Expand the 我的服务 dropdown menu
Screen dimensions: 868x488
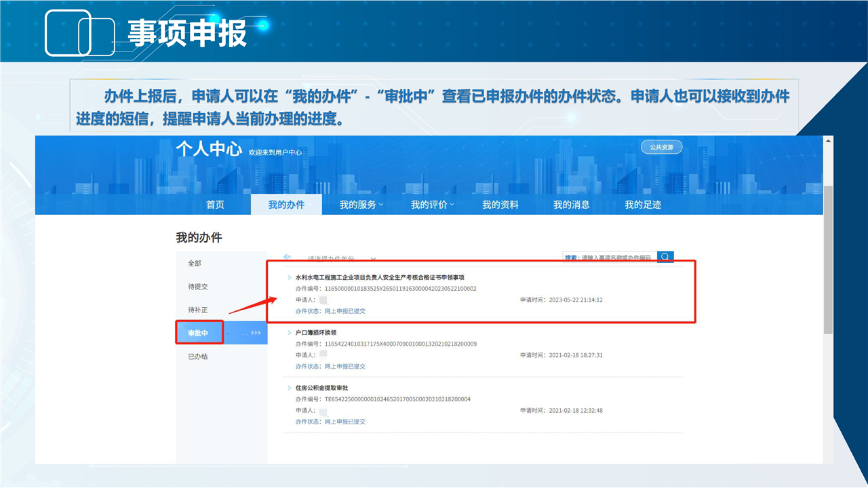tap(361, 205)
